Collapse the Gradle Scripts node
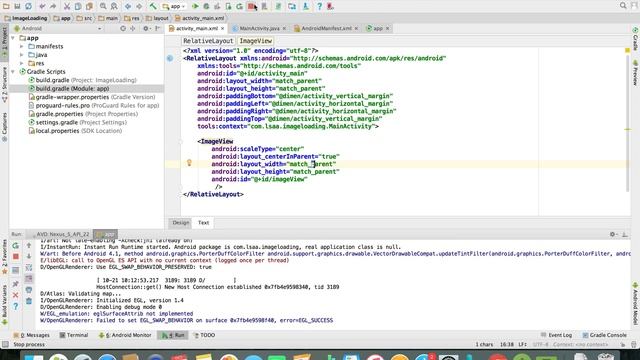This screenshot has height=360, width=640. (13, 71)
